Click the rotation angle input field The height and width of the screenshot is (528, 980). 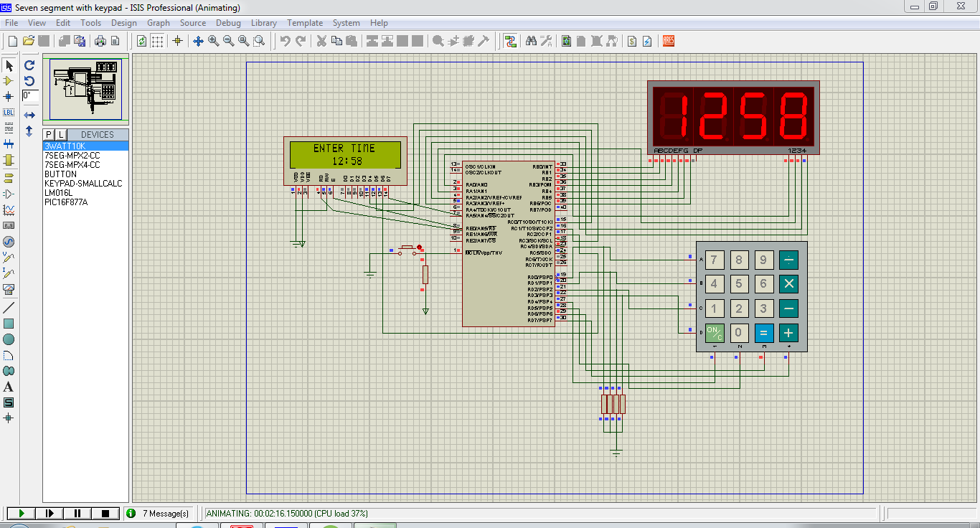(30, 95)
